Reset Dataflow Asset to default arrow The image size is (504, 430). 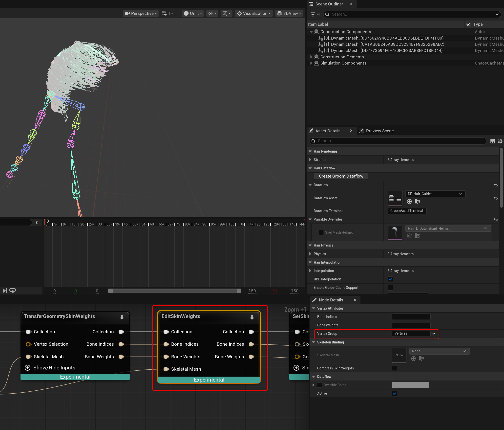[x=495, y=198]
